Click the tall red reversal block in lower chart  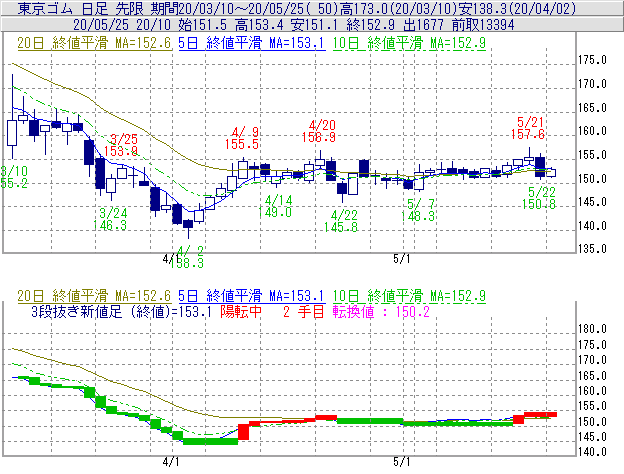(x=244, y=432)
